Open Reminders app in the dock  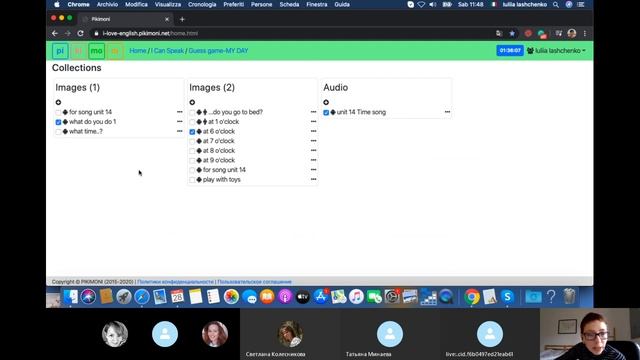tap(213, 297)
